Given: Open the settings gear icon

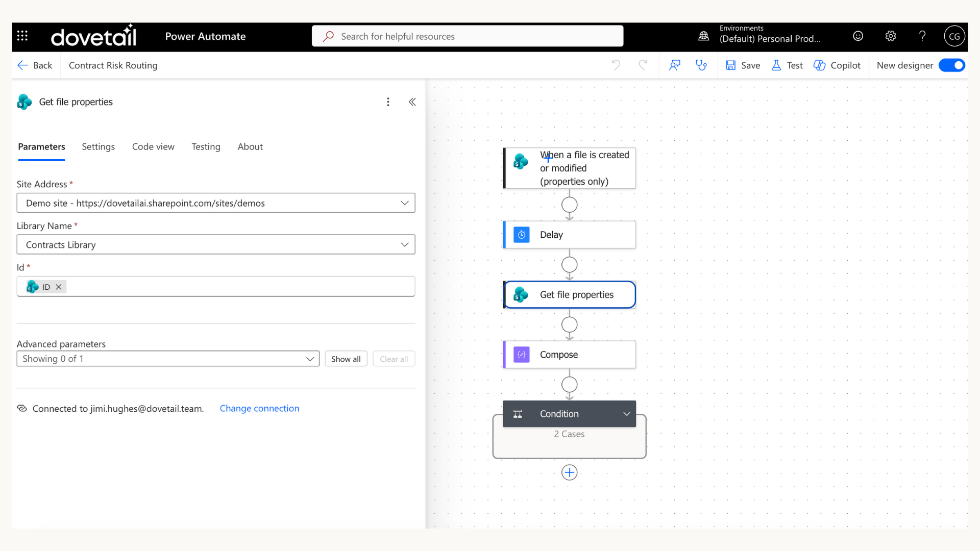Looking at the screenshot, I should click(x=891, y=36).
